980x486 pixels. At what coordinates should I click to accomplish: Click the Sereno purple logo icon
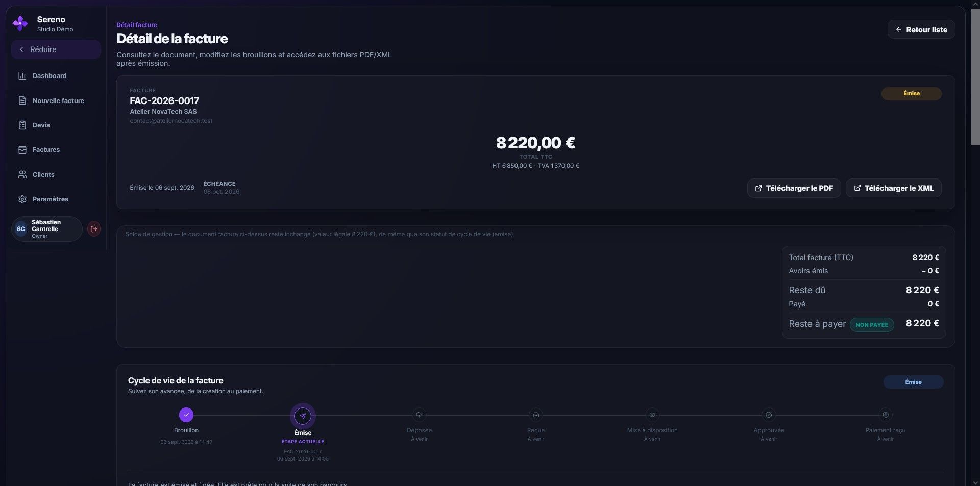click(20, 23)
